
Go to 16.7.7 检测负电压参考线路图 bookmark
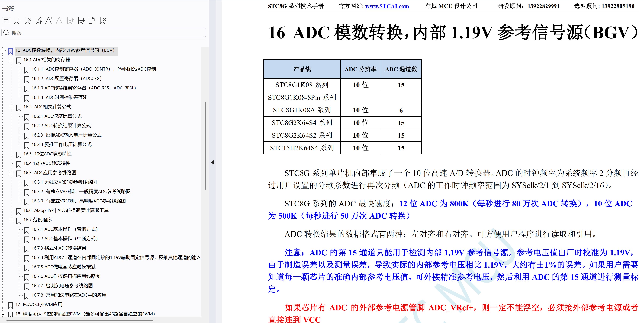(62, 286)
